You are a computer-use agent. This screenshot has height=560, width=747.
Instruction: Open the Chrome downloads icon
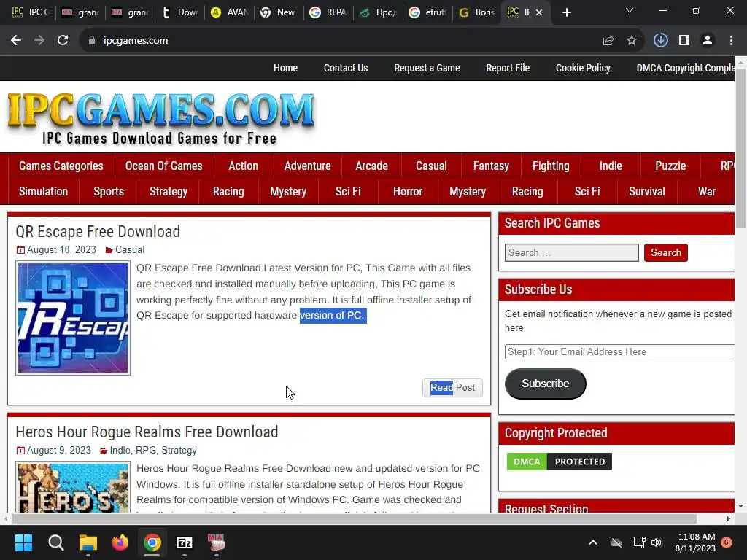pyautogui.click(x=660, y=40)
